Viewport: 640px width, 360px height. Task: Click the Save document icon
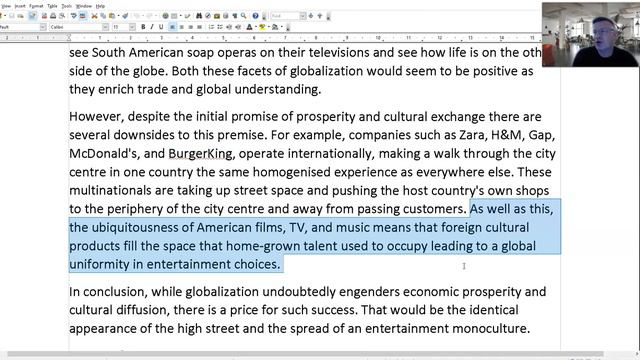[12, 16]
